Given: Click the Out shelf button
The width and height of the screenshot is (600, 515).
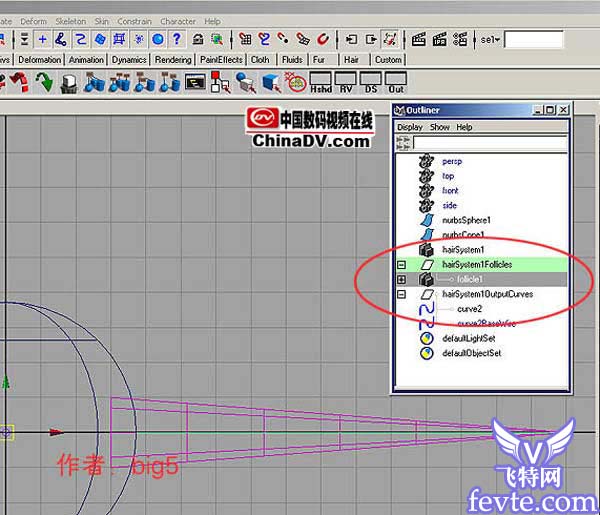Looking at the screenshot, I should [396, 83].
